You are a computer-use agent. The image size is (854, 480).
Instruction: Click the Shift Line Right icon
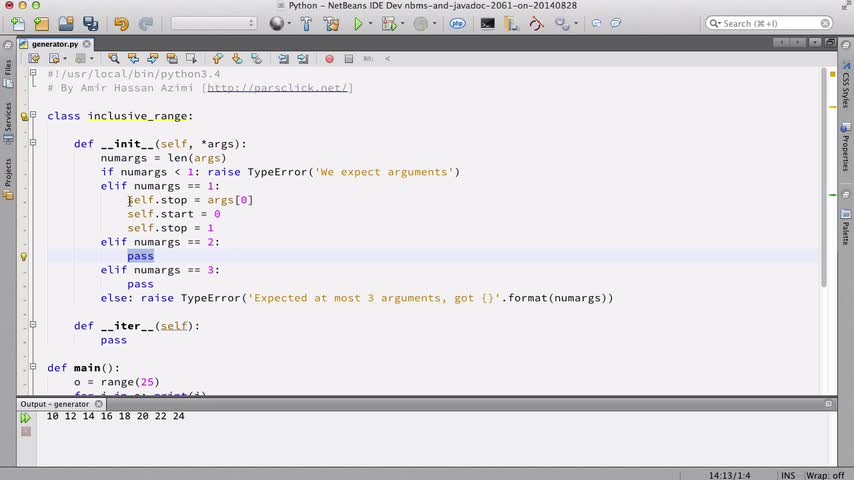click(x=303, y=58)
